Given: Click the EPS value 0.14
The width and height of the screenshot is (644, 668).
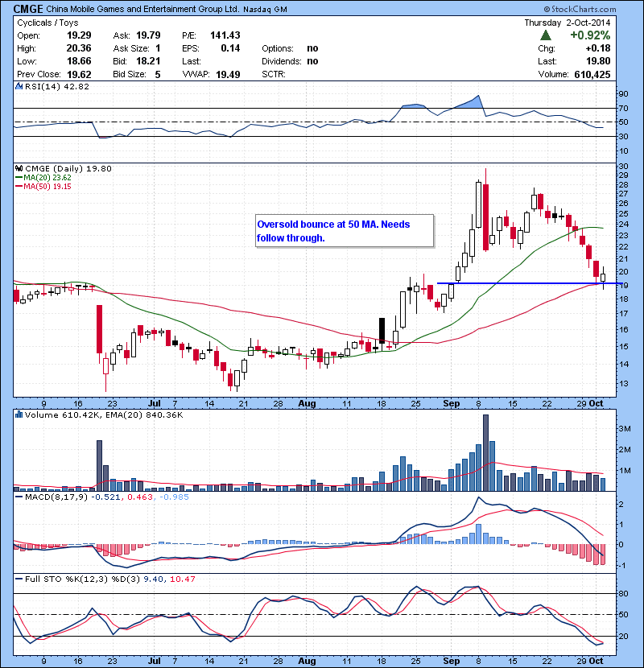Looking at the screenshot, I should (230, 48).
